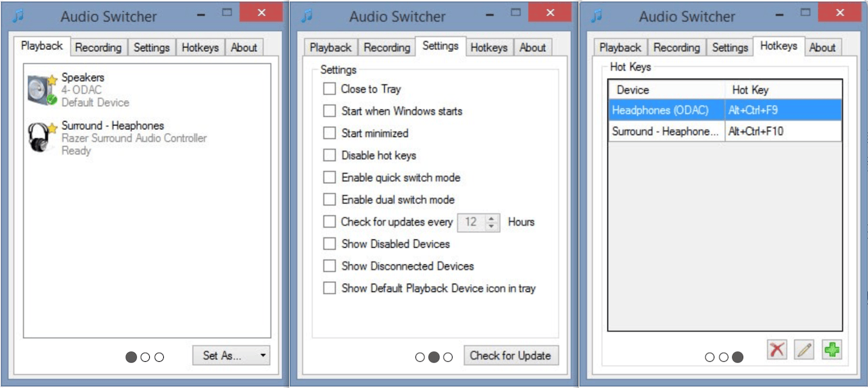Toggle Start minimized option
Screen dimensions: 868x388
(329, 133)
